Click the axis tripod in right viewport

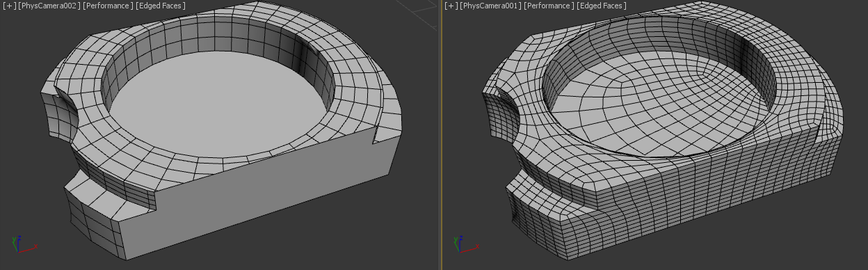click(x=464, y=243)
